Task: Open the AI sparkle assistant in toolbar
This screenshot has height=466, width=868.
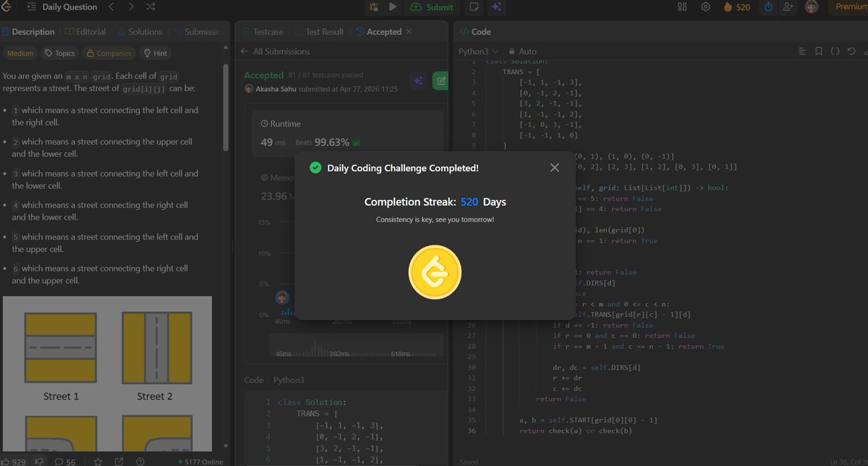Action: pos(496,7)
